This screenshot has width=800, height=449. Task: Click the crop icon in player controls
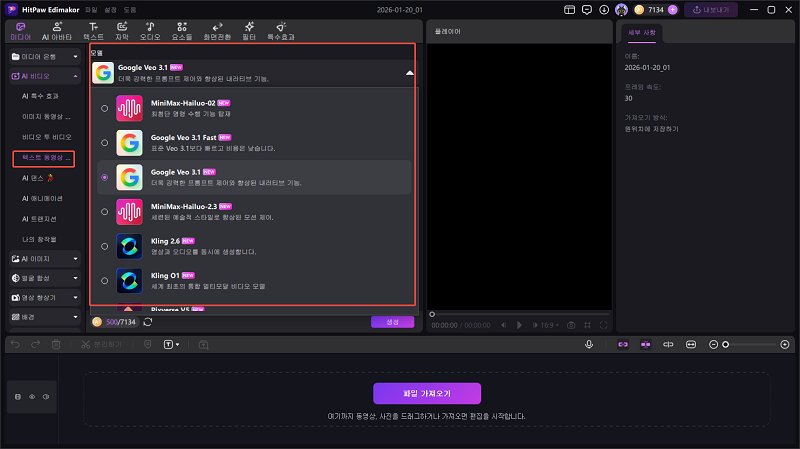(x=588, y=325)
